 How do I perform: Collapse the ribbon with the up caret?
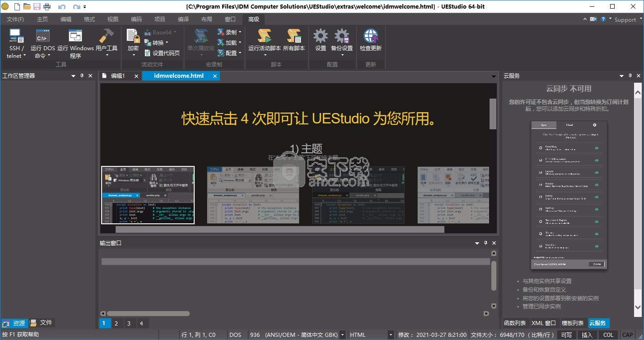pyautogui.click(x=585, y=19)
